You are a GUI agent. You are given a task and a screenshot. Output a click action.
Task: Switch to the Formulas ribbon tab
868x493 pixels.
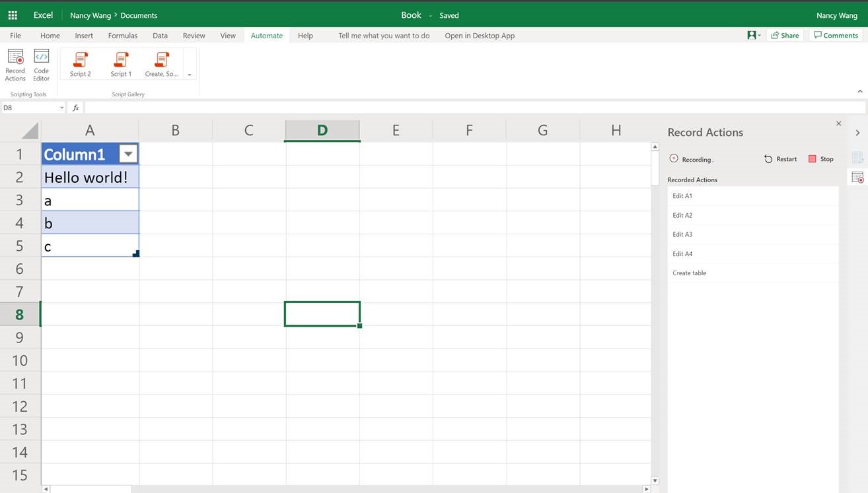(x=122, y=35)
